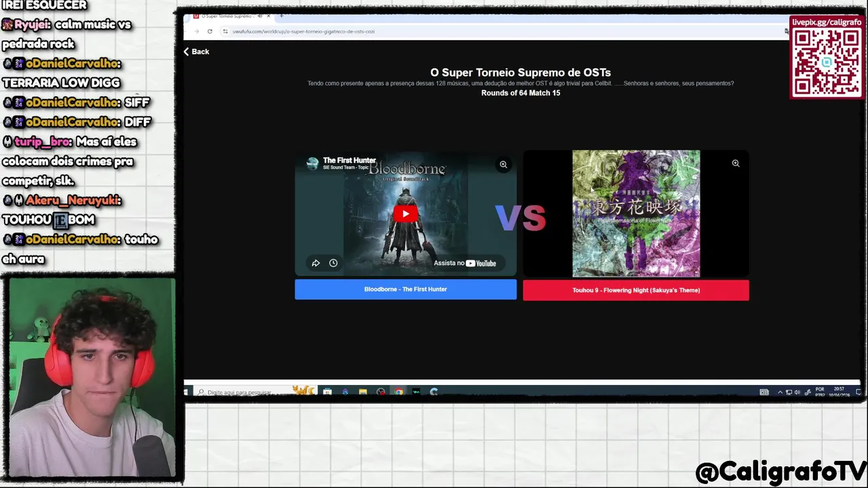The width and height of the screenshot is (868, 488).
Task: Open the Windows Start menu
Action: coord(186,392)
